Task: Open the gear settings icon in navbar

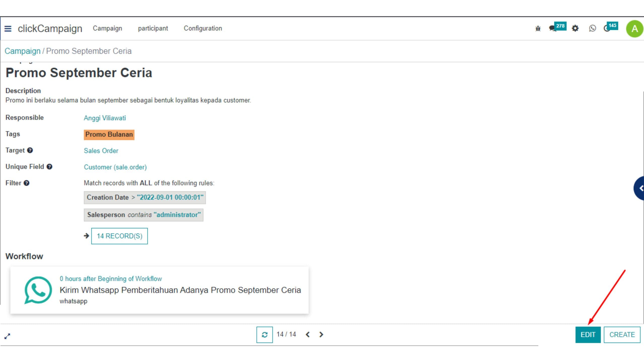Action: 575,28
